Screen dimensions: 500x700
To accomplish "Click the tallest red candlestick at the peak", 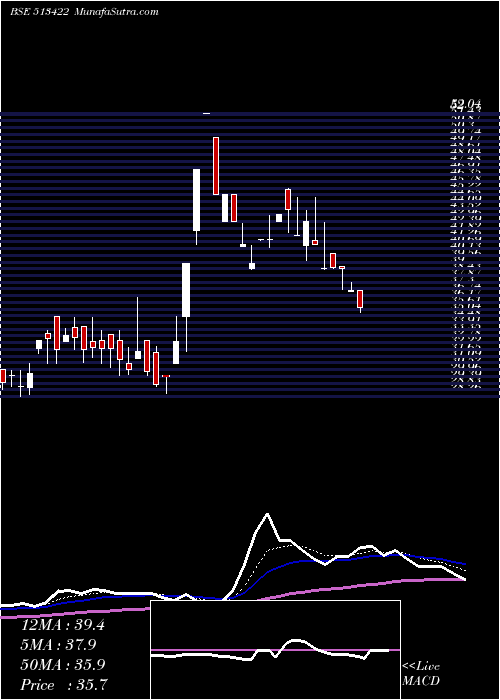I will point(216,166).
